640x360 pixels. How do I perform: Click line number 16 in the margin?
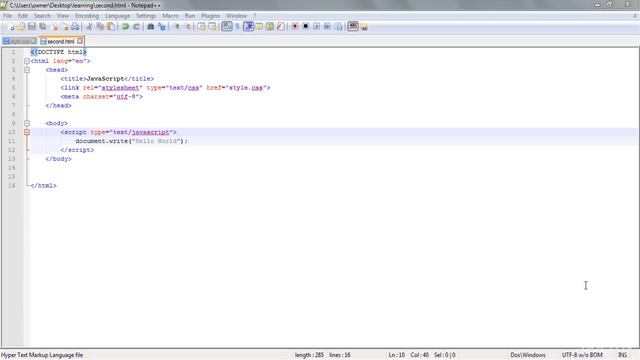tap(12, 186)
